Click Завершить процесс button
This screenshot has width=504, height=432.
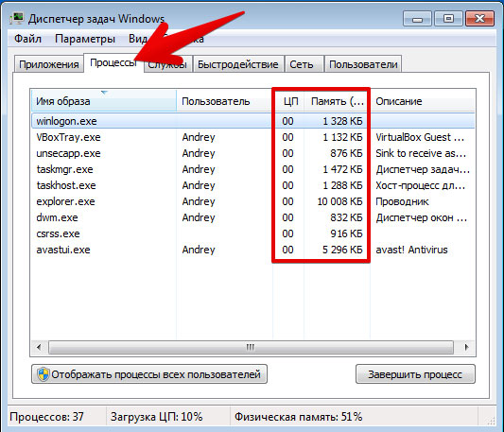(x=415, y=374)
